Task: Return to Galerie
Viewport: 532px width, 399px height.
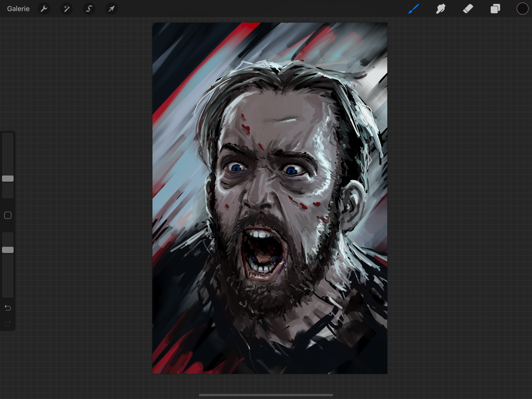Action: tap(18, 9)
